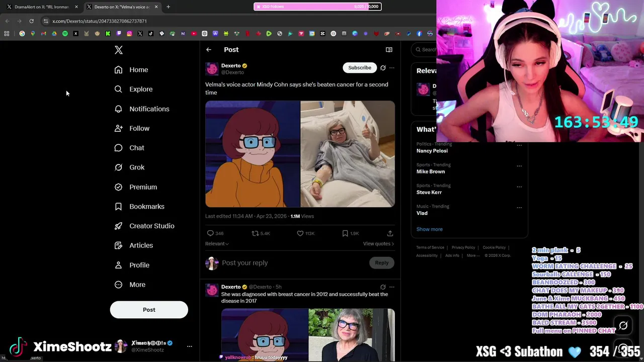
Task: Open the Velma cartoon image
Action: (x=253, y=154)
